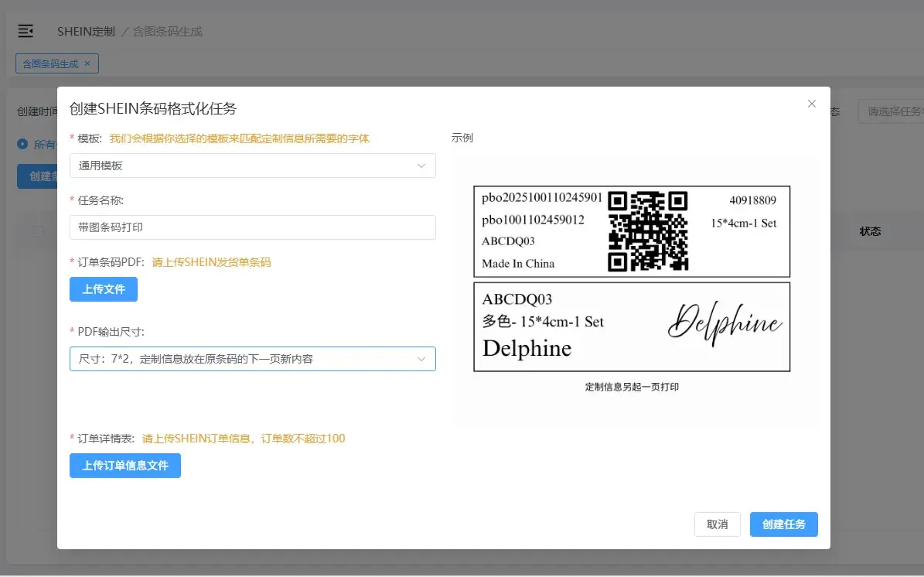Expand the PDF输出尺寸 size dropdown
The height and width of the screenshot is (577, 924).
pyautogui.click(x=252, y=359)
